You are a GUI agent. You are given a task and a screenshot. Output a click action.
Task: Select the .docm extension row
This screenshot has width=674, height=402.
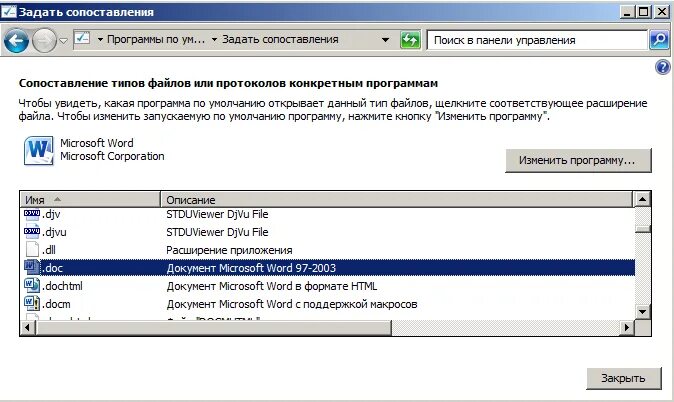[x=328, y=304]
